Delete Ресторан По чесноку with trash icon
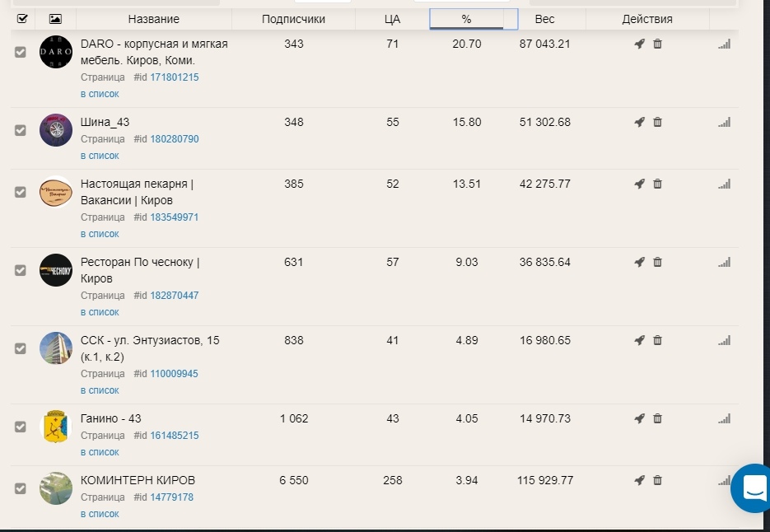 (657, 262)
